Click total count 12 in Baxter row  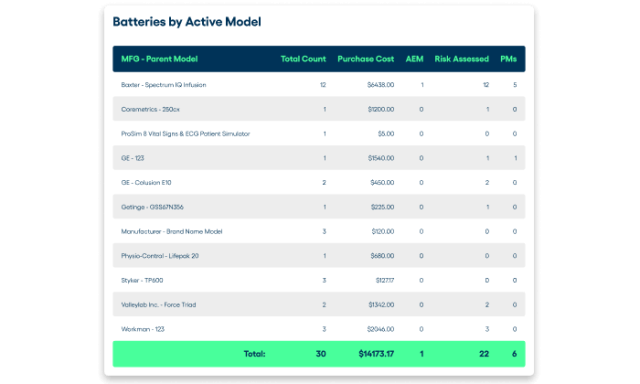point(323,85)
